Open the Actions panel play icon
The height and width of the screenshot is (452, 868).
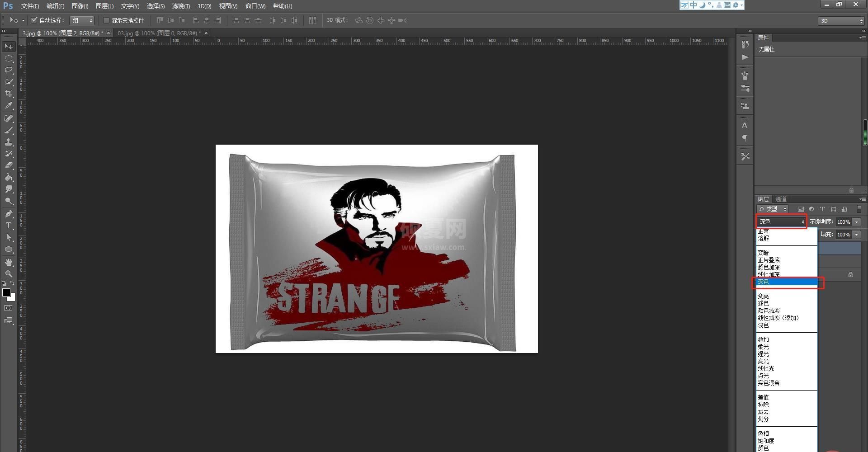coord(745,57)
